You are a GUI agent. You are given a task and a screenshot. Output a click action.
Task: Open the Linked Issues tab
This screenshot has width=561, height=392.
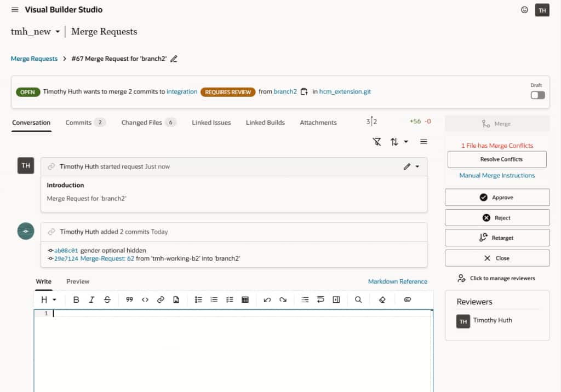(211, 123)
